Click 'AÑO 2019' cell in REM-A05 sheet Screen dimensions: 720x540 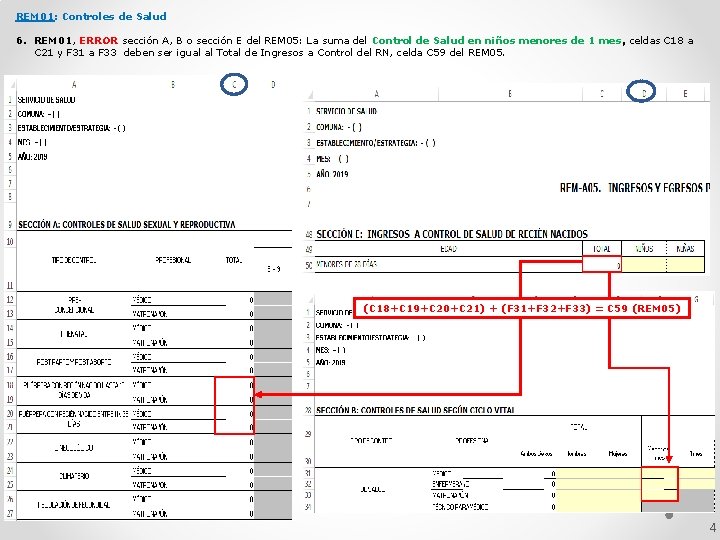332,174
